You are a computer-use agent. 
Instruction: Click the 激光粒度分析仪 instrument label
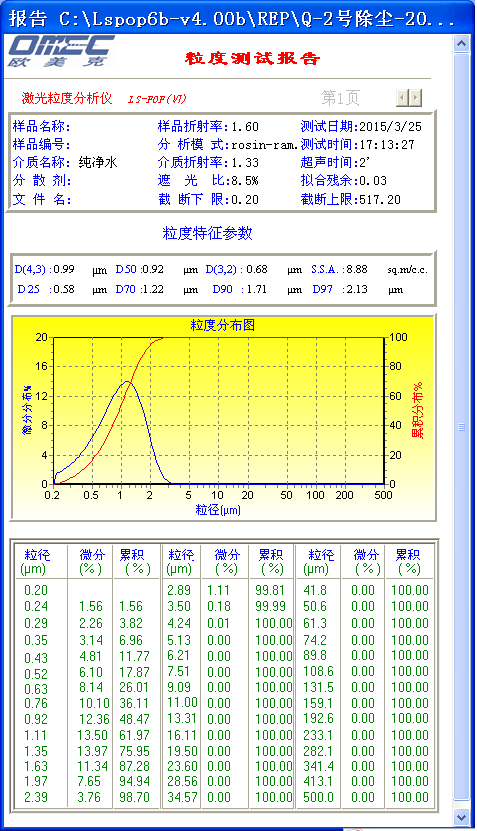click(67, 98)
